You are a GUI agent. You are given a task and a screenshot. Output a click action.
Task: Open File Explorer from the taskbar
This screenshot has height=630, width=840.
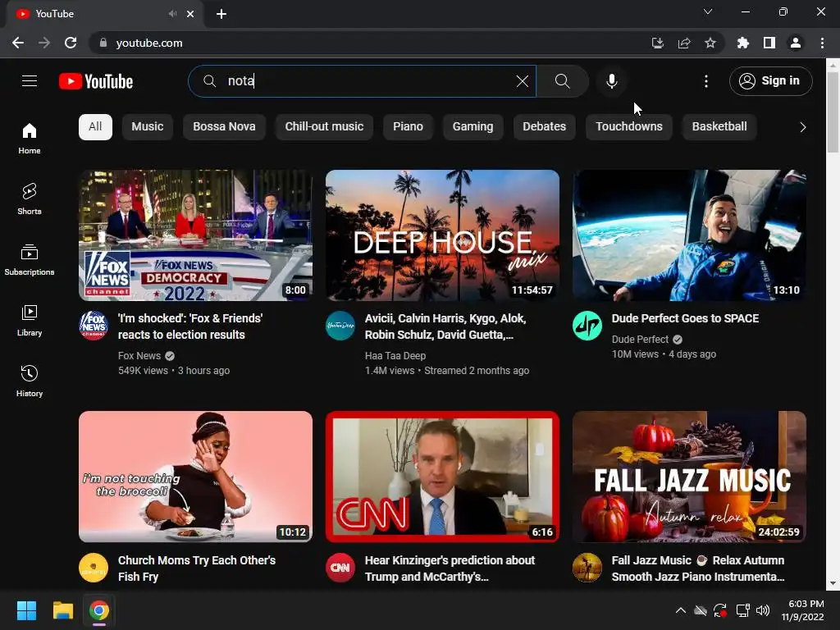tap(62, 610)
